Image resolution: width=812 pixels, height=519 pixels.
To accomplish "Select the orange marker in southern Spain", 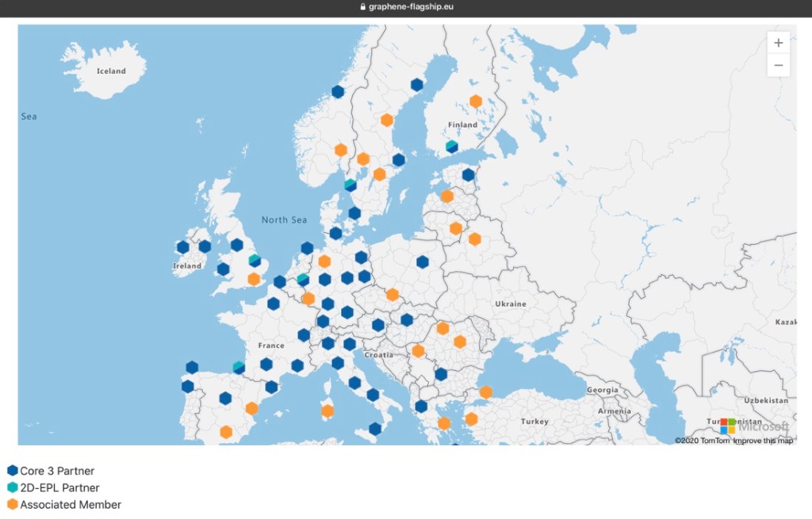I will (226, 432).
